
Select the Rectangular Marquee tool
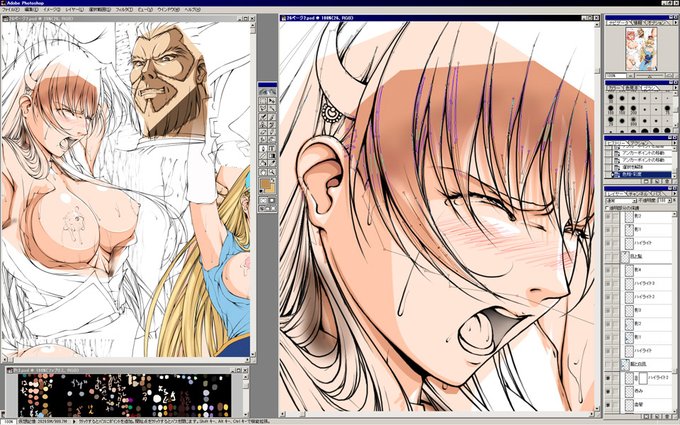[263, 101]
